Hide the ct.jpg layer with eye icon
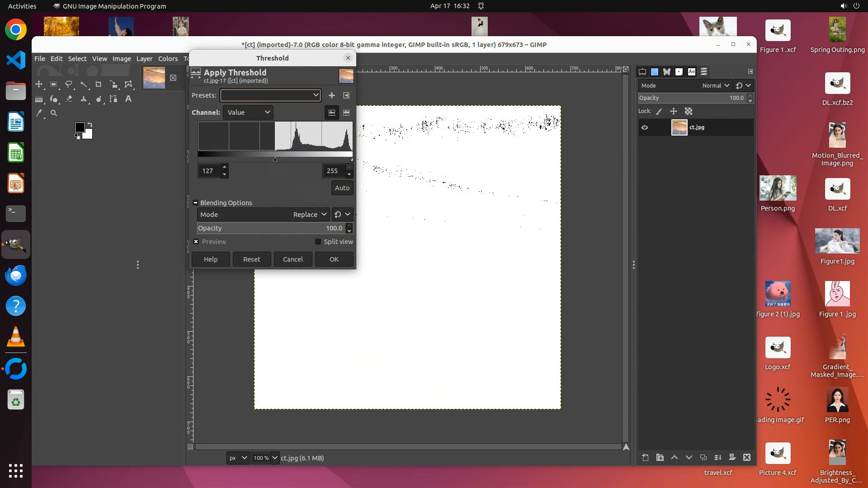Screen dimensions: 868x488 [645, 127]
